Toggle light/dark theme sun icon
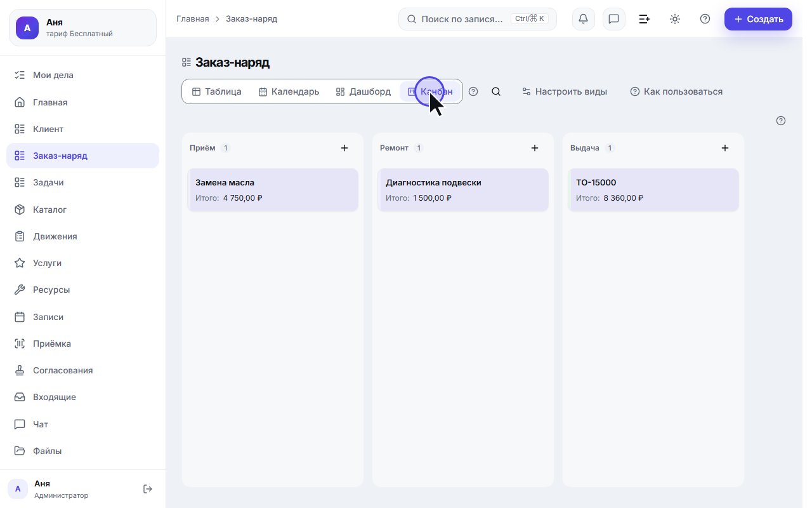This screenshot has height=508, width=812. pos(674,19)
